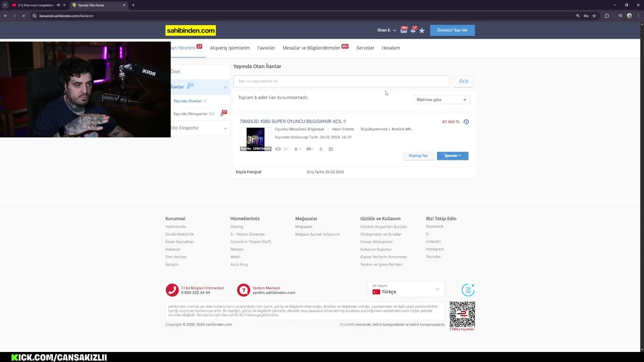
Task: Close the Yayında Olan İlanlar browser tab
Action: [x=124, y=5]
